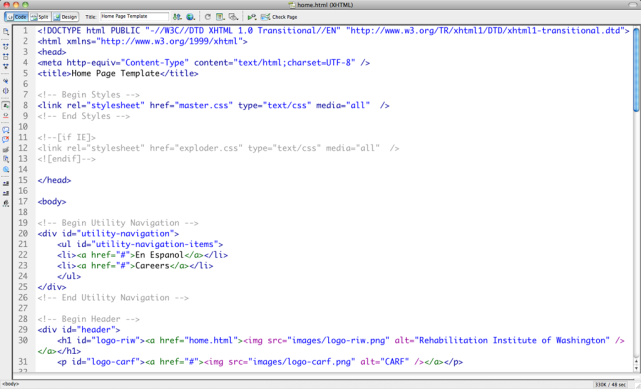
Task: Click the vertical scrollbar thumb
Action: point(637,69)
